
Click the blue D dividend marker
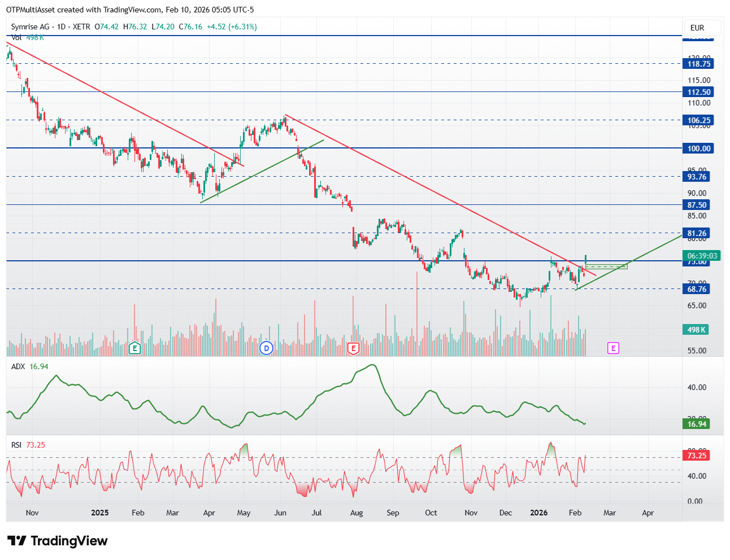click(266, 348)
